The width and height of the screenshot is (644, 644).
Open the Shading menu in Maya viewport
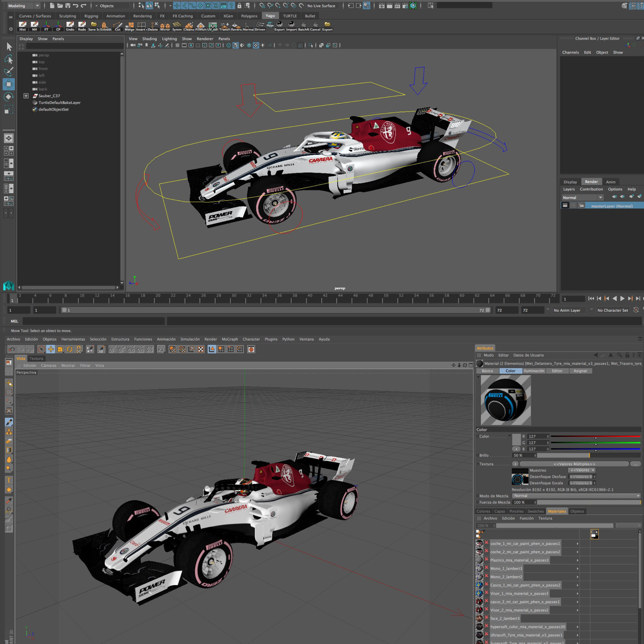pos(149,39)
